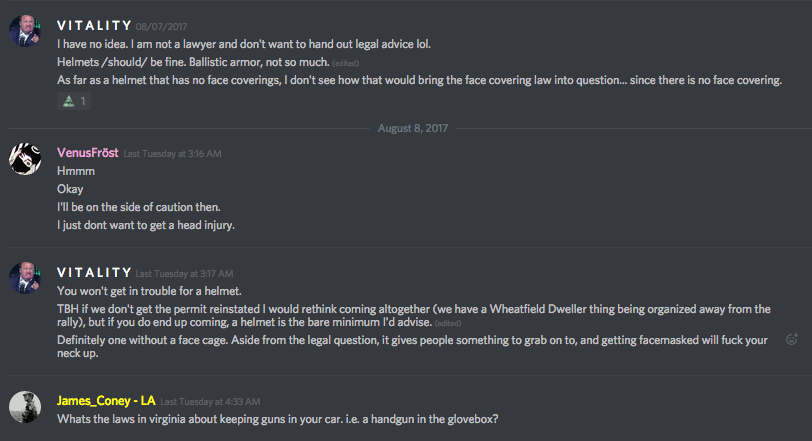This screenshot has width=812, height=441.
Task: Click the VenusFröst username
Action: (87, 152)
